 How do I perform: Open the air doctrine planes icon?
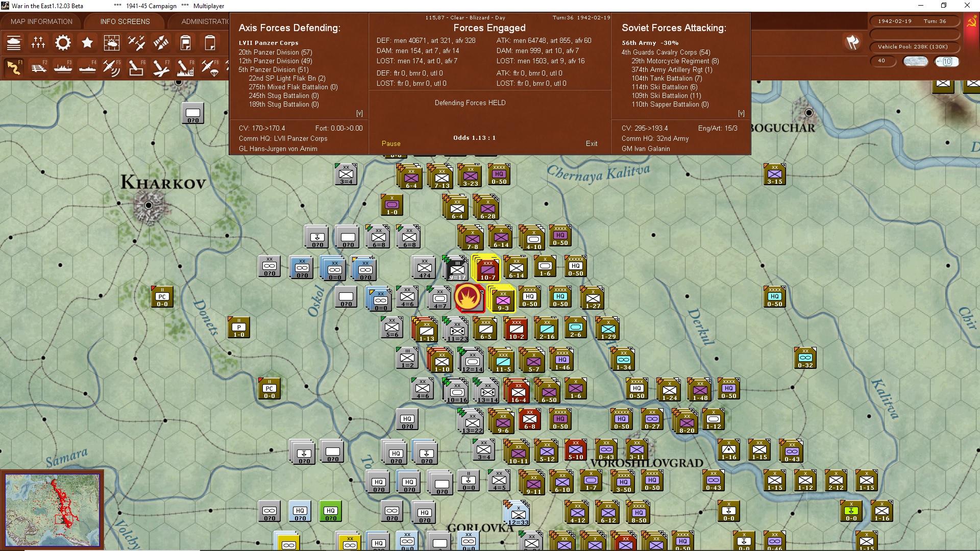(136, 43)
